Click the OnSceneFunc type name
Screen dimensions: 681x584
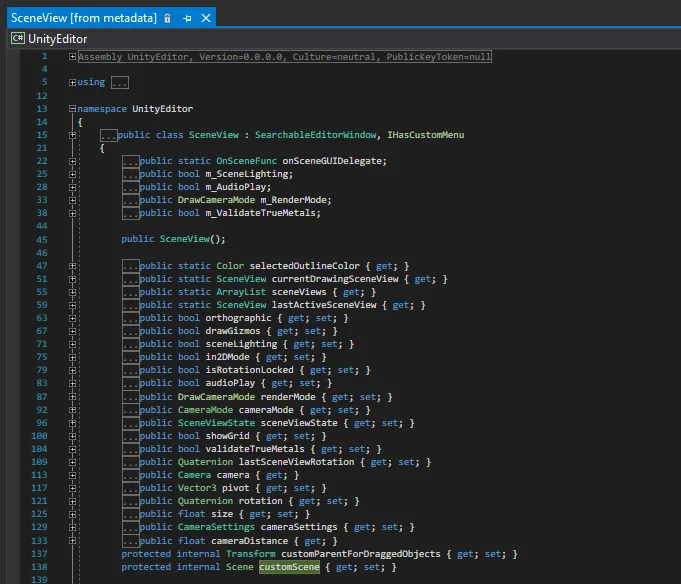click(x=246, y=161)
